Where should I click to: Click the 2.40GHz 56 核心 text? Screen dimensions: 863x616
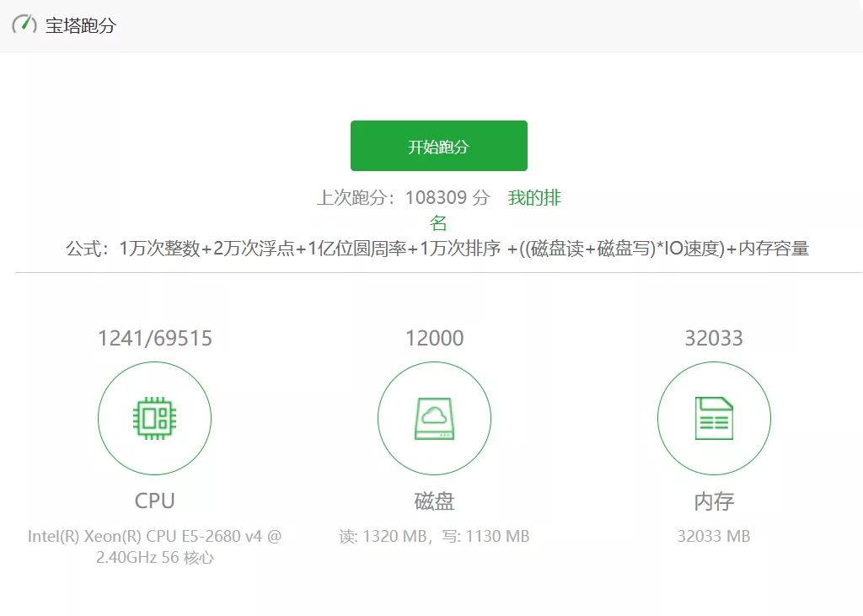pyautogui.click(x=155, y=558)
